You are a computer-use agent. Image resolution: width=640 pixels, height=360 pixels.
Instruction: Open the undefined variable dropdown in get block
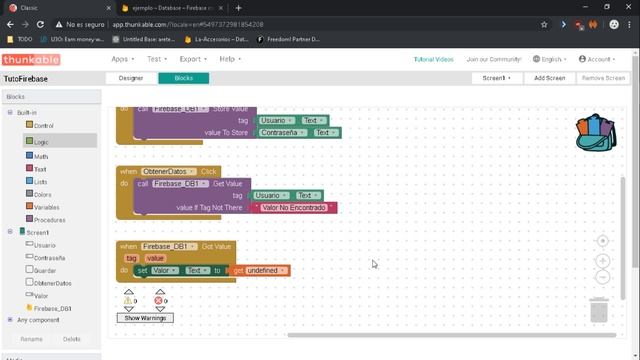[x=267, y=270]
